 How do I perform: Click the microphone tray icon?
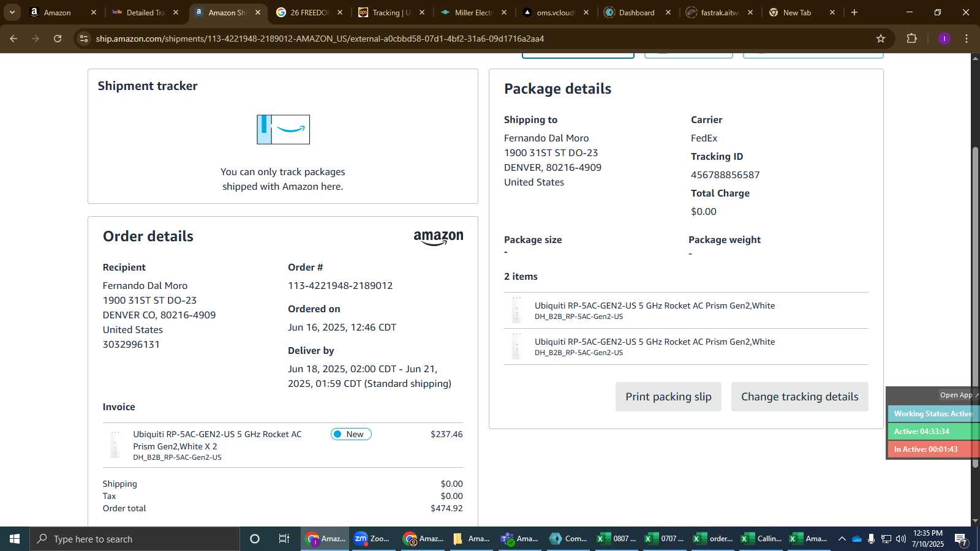click(871, 539)
